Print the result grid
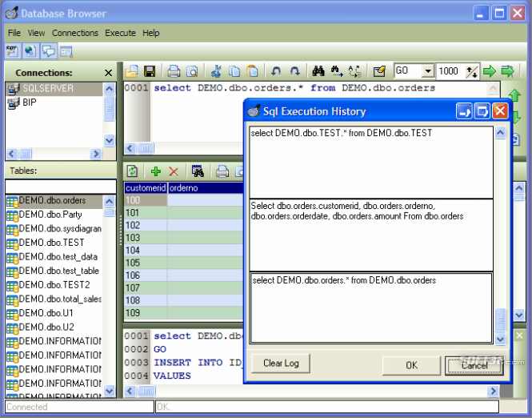Image resolution: width=532 pixels, height=418 pixels. click(x=222, y=171)
